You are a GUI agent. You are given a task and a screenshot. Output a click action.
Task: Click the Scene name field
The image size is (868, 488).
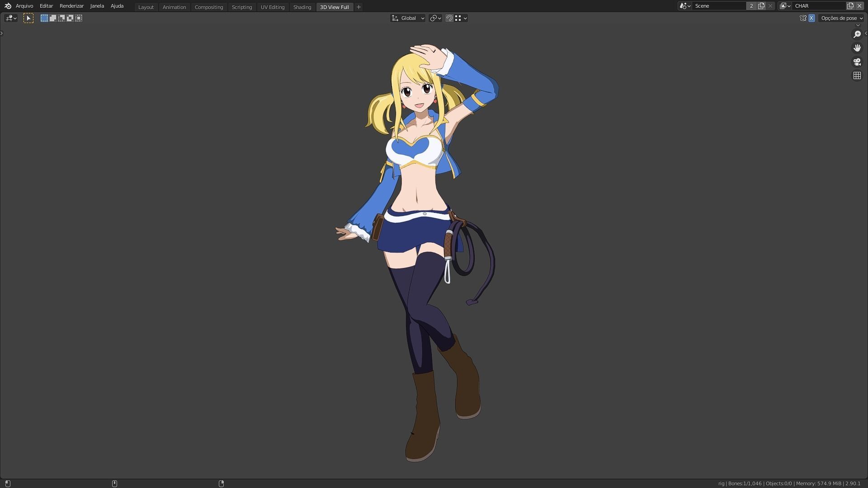click(719, 6)
